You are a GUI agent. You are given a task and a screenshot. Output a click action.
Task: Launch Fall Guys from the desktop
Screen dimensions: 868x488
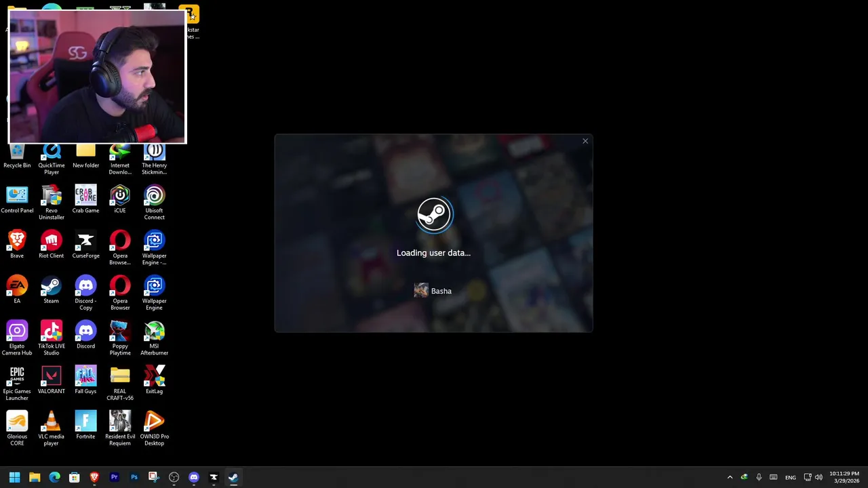pos(85,380)
